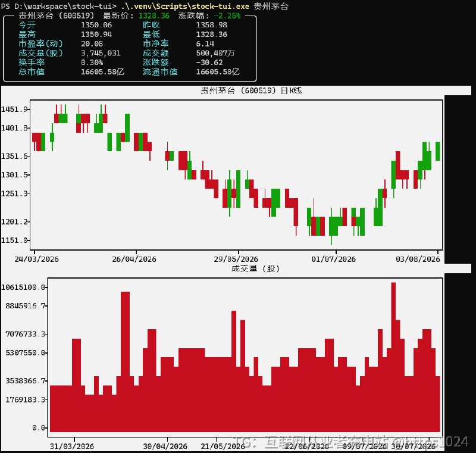Click the 21/05/2026 date on volume axis
This screenshot has height=453, width=476.
coord(223,446)
